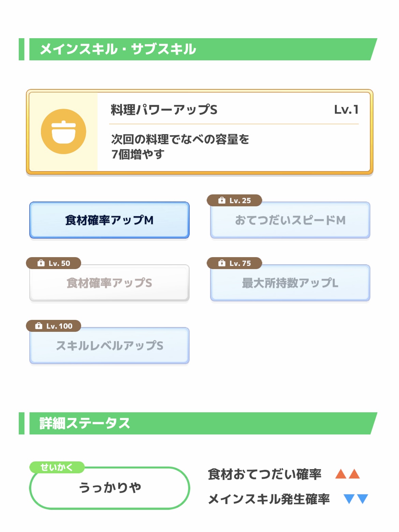Click the 料理パワーアップS main skill title
Viewport: 399px width, 532px height.
coord(164,110)
